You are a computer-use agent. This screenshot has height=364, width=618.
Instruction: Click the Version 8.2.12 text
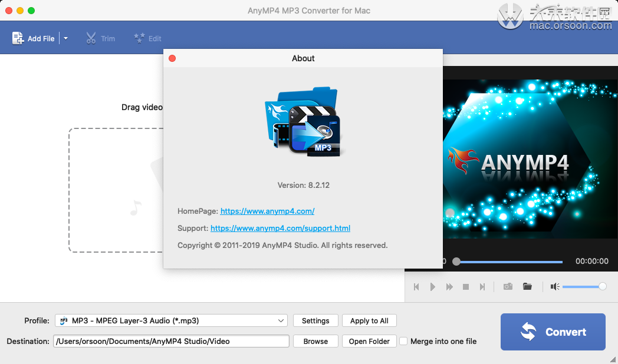pos(304,185)
